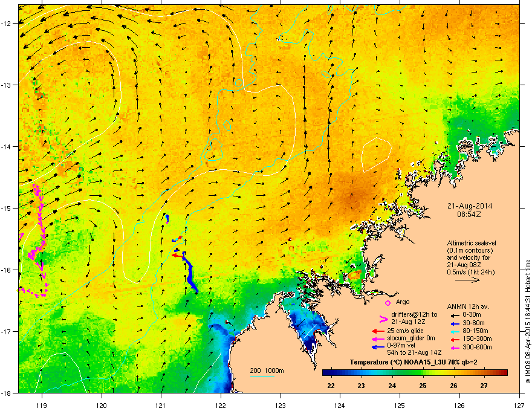Click the blue arrow beside 0-97m vel

click(378, 347)
